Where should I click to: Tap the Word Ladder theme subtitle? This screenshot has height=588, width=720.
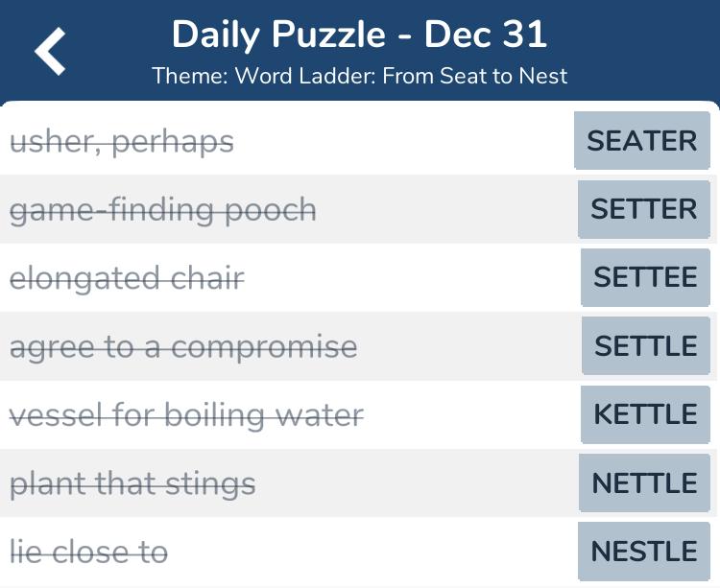click(359, 76)
